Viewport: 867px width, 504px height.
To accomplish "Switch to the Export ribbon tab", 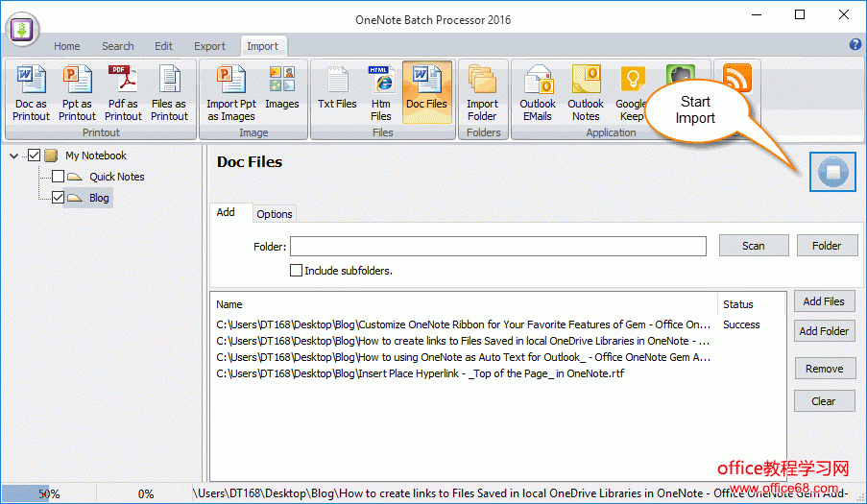I will 209,46.
